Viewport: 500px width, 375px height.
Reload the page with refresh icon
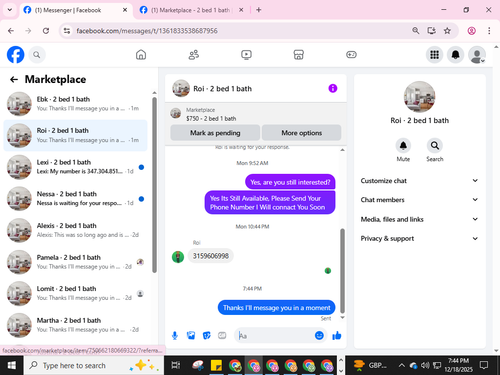click(x=46, y=31)
